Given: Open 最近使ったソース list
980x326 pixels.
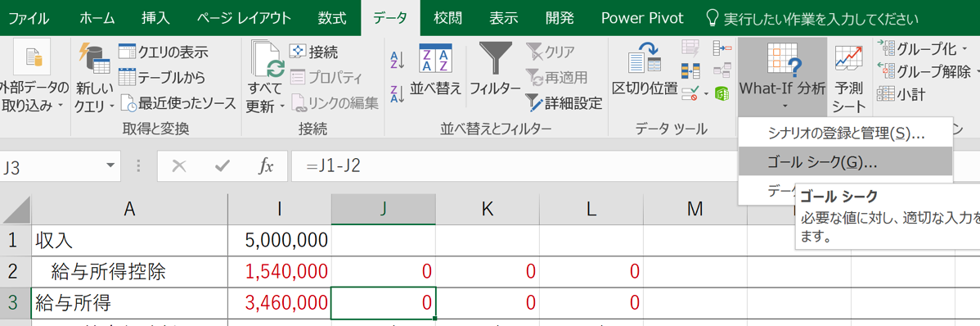Looking at the screenshot, I should pos(178,102).
